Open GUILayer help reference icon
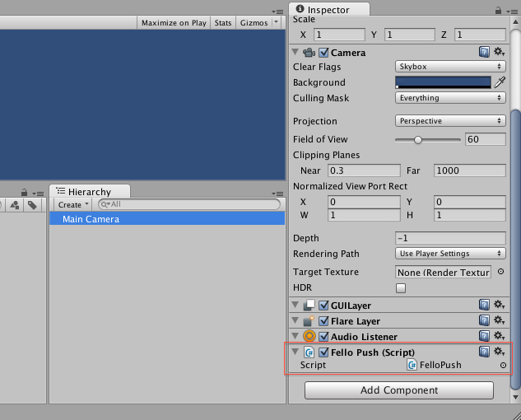This screenshot has width=521, height=420. point(484,304)
